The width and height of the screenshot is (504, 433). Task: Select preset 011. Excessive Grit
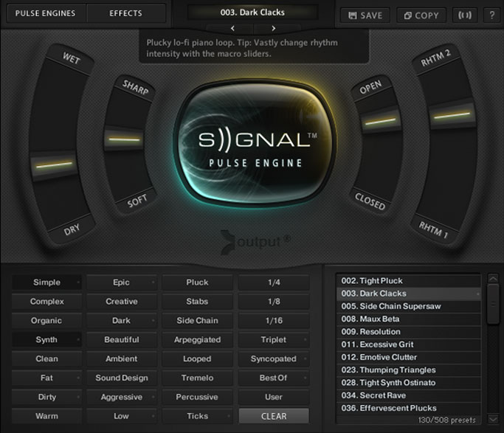click(409, 344)
